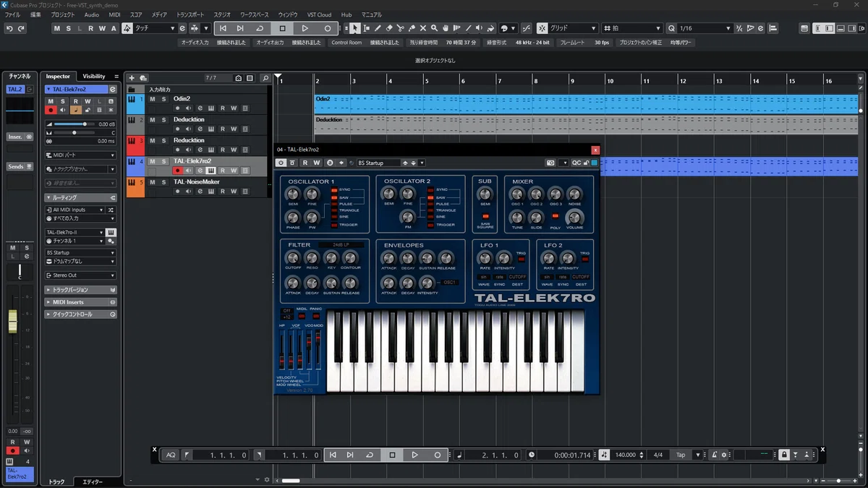The width and height of the screenshot is (868, 488).
Task: Open Edit Instrument for the Odin2 track
Action: click(211, 108)
